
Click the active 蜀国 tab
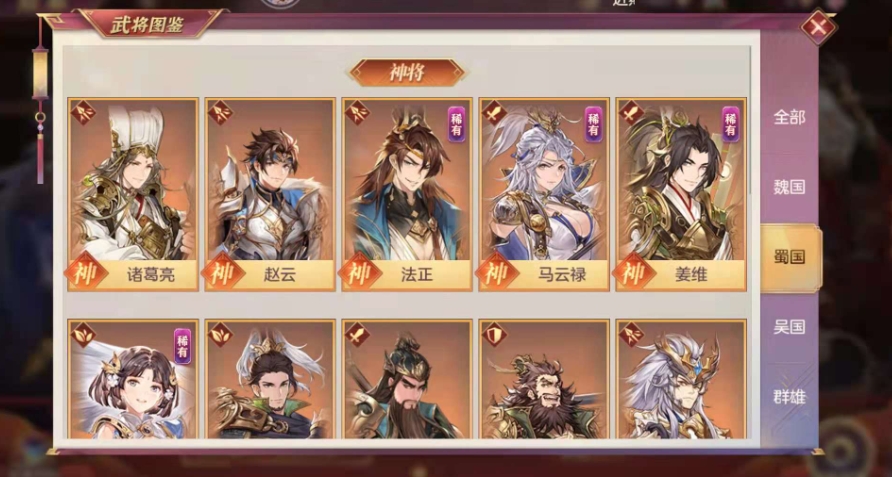click(791, 257)
